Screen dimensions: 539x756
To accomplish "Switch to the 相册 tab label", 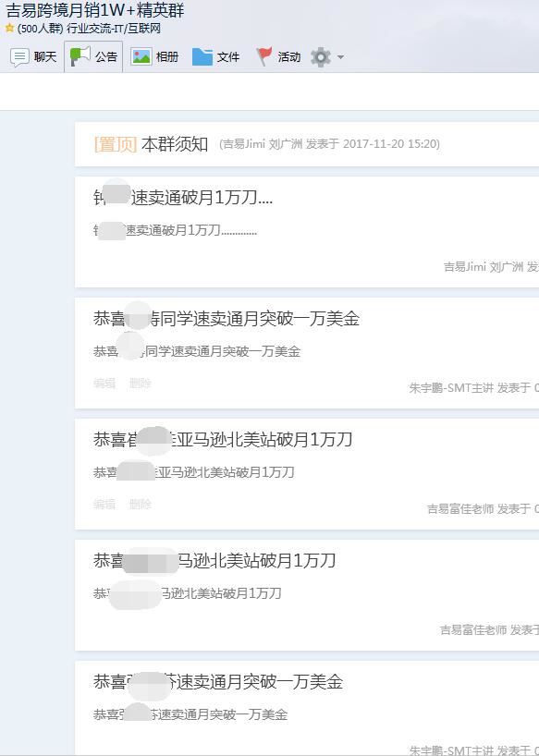I will (x=167, y=57).
